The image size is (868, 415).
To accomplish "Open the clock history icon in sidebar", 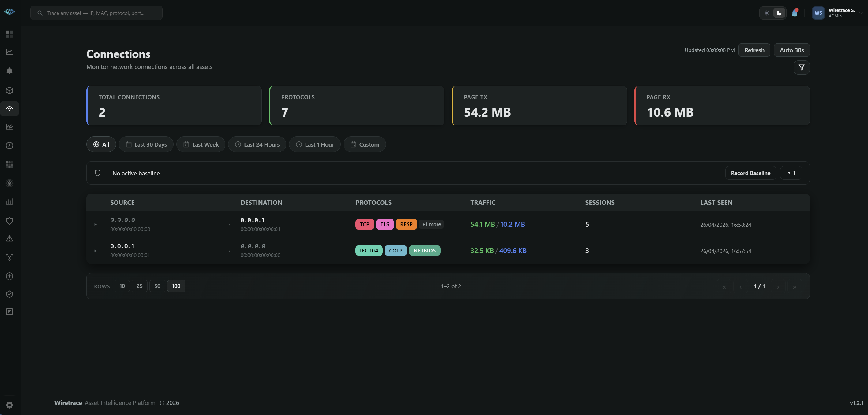I will [x=9, y=145].
